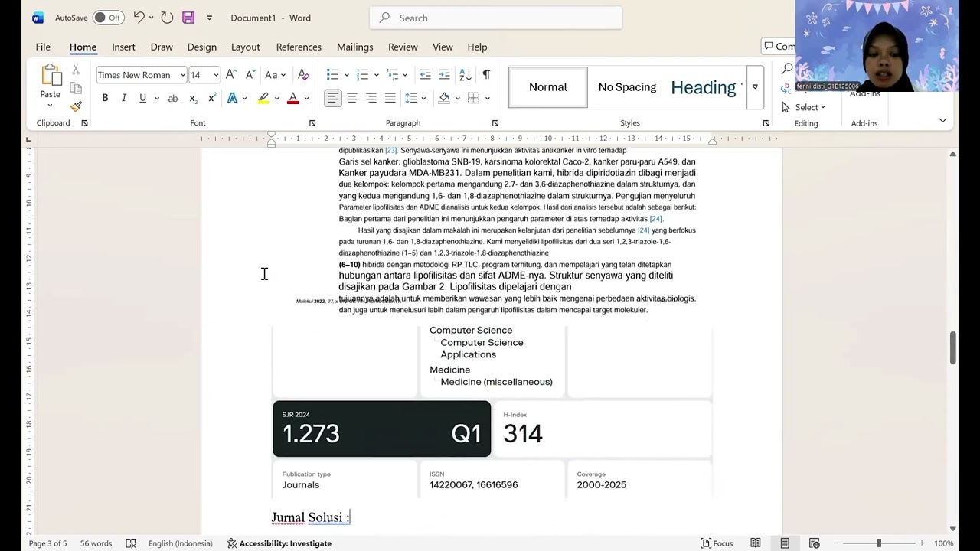Apply the red font color
This screenshot has width=980, height=551.
[x=292, y=98]
